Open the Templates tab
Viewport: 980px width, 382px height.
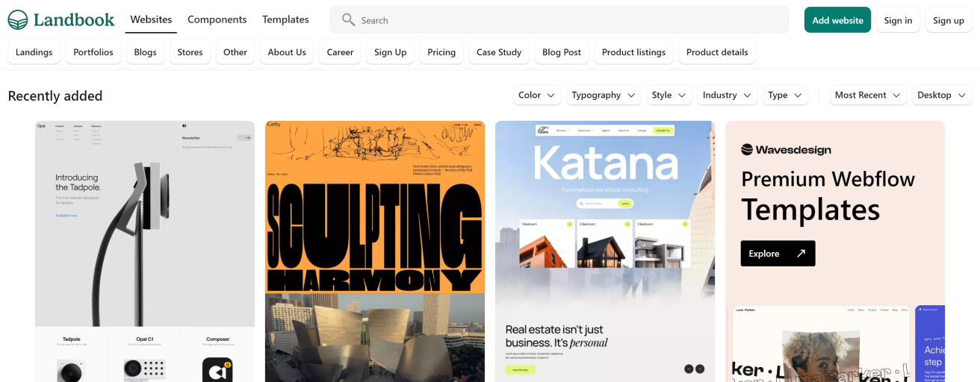pyautogui.click(x=285, y=20)
